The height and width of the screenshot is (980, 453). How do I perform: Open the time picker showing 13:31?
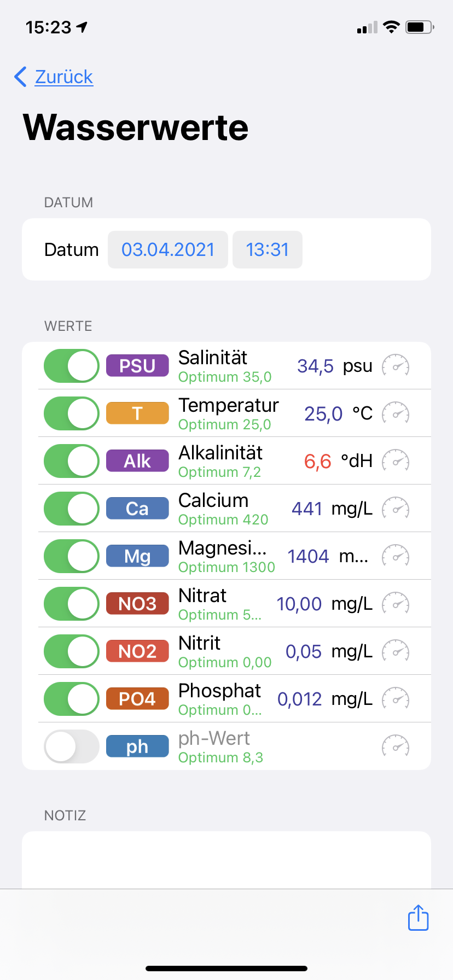pyautogui.click(x=267, y=250)
